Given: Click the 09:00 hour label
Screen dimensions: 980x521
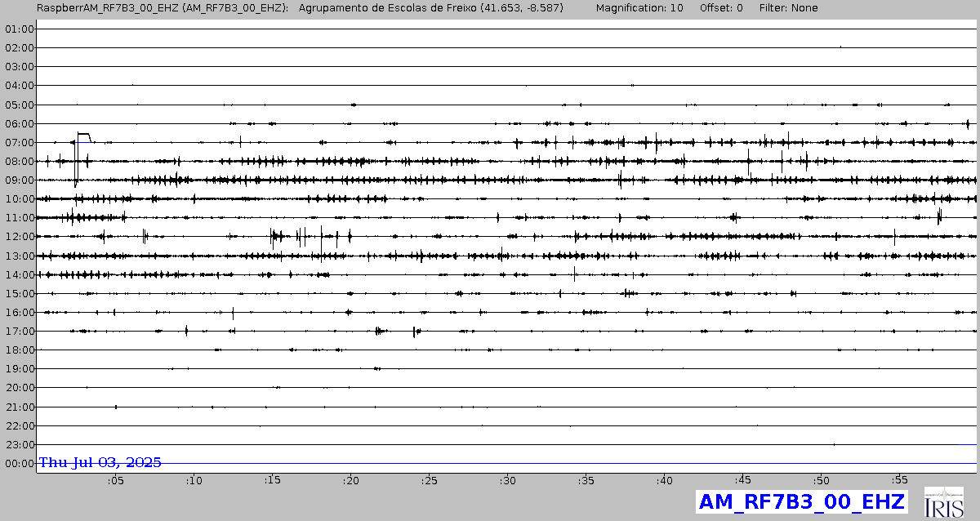Looking at the screenshot, I should pyautogui.click(x=20, y=180).
